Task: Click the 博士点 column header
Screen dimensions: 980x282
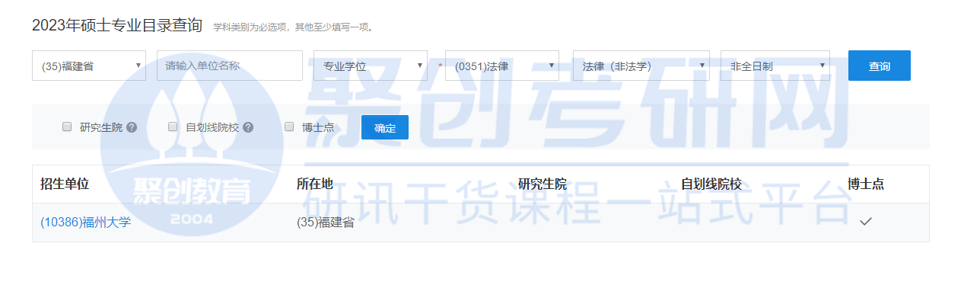Action: click(866, 184)
